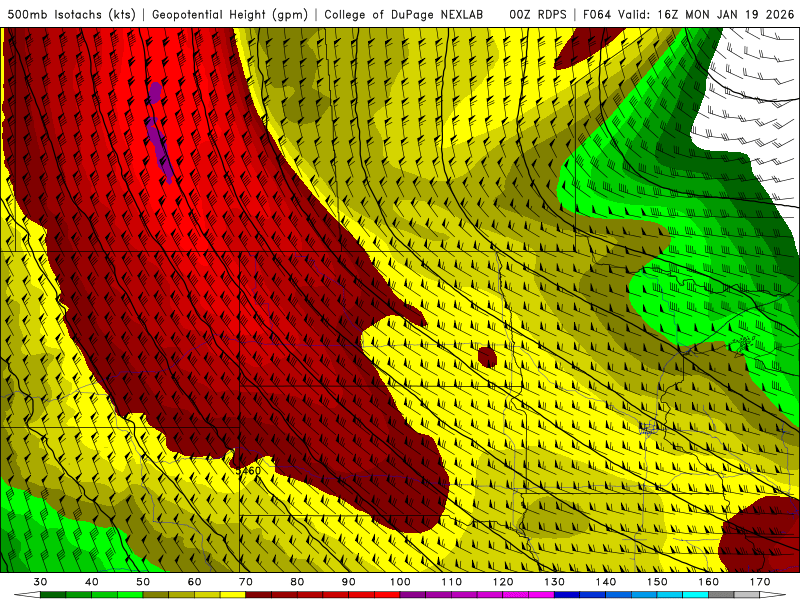Click the dark blue swatch right of 130
The width and height of the screenshot is (800, 600).
[x=567, y=595]
